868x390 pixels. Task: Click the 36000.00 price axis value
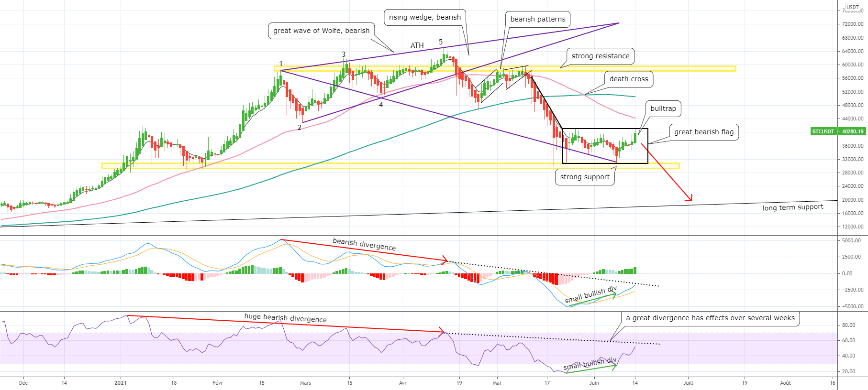coord(853,146)
